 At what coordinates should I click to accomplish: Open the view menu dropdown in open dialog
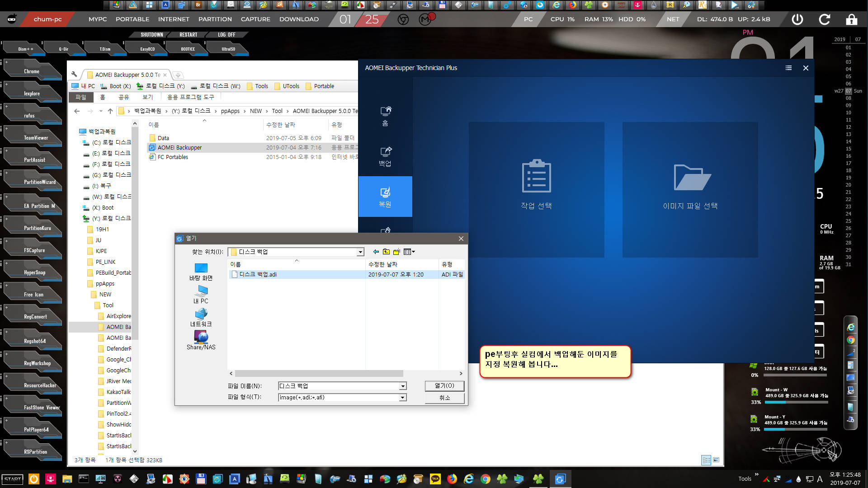(409, 252)
